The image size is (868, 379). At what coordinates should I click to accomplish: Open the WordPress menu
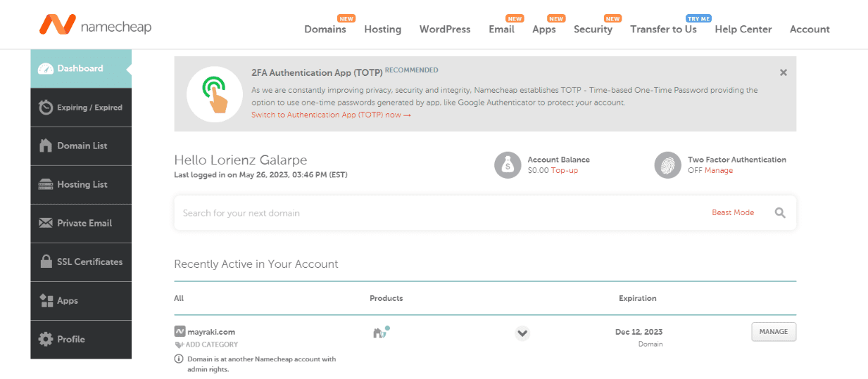coord(445,29)
